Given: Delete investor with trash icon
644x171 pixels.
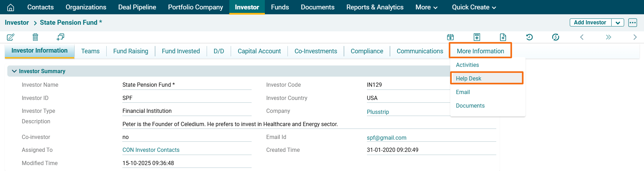Looking at the screenshot, I should pos(35,37).
